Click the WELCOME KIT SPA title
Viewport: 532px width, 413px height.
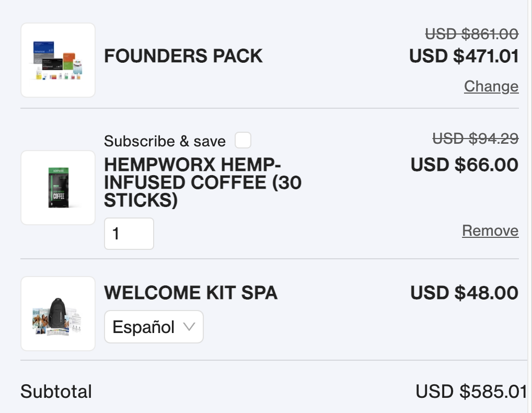coord(191,293)
